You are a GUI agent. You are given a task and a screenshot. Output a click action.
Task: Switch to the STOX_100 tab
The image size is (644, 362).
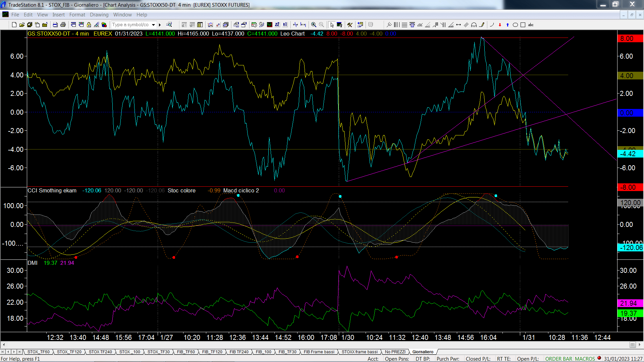(129, 352)
